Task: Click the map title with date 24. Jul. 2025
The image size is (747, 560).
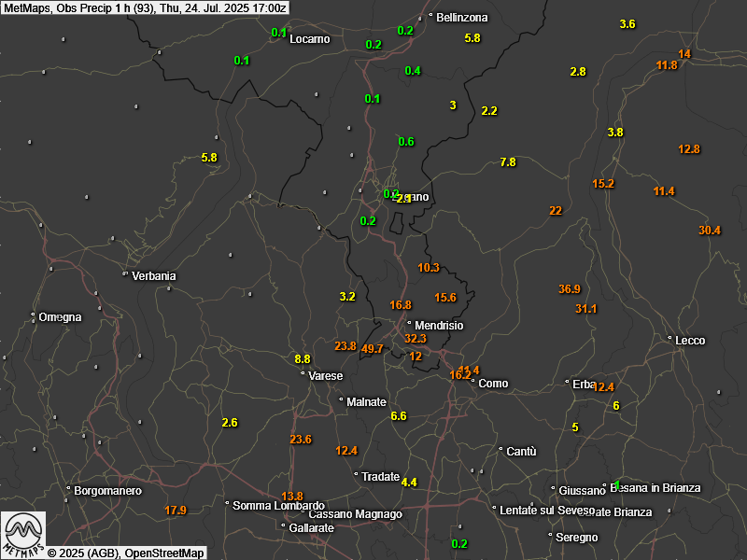Action: click(145, 7)
